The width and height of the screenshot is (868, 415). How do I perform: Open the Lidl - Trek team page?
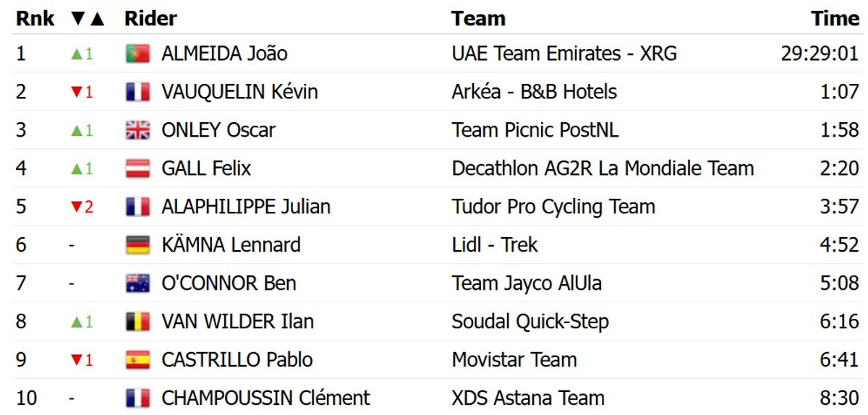click(495, 245)
